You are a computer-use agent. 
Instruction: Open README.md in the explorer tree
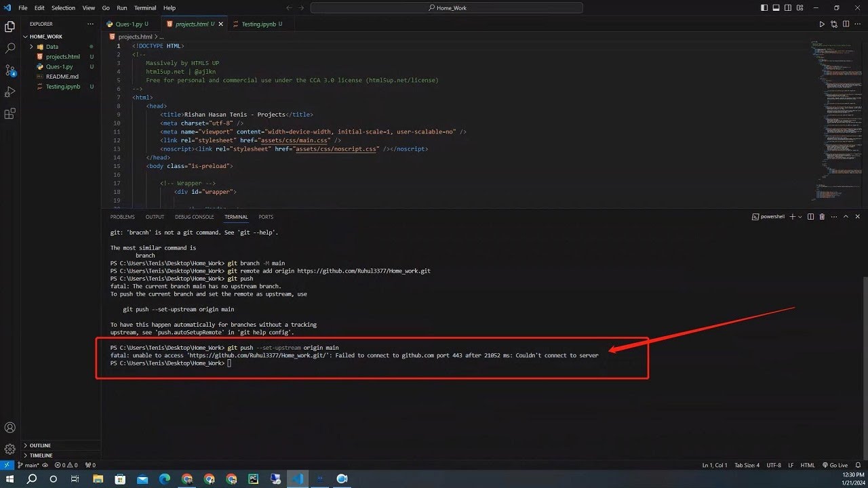[x=61, y=77]
